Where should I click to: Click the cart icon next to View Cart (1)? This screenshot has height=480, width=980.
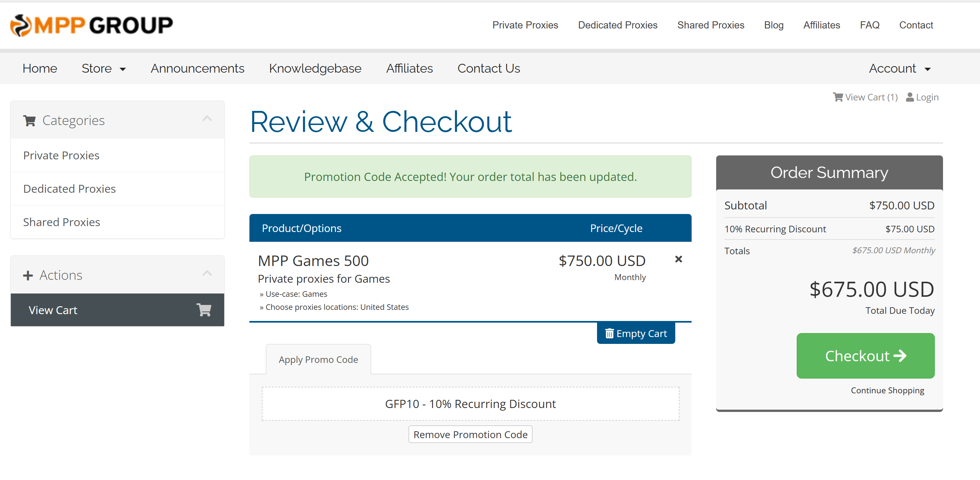(838, 98)
